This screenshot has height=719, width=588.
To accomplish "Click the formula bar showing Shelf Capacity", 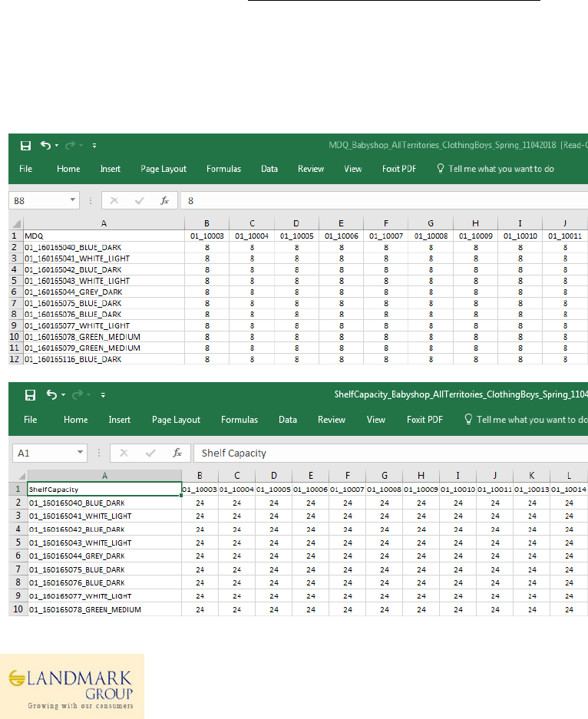I will [391, 453].
